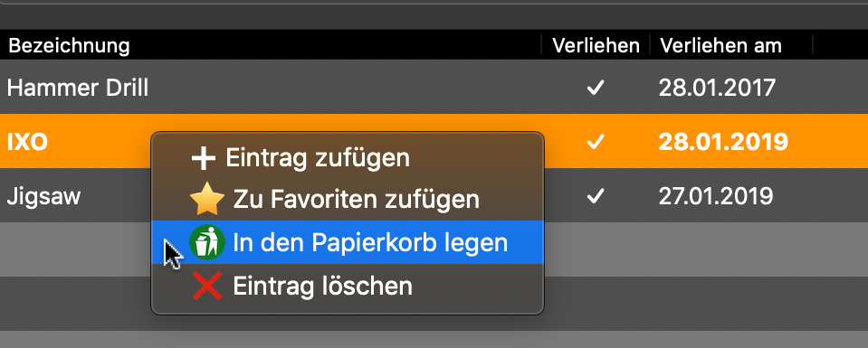Image resolution: width=868 pixels, height=348 pixels.
Task: Click the highlighted date 28.01.2019
Action: click(723, 142)
